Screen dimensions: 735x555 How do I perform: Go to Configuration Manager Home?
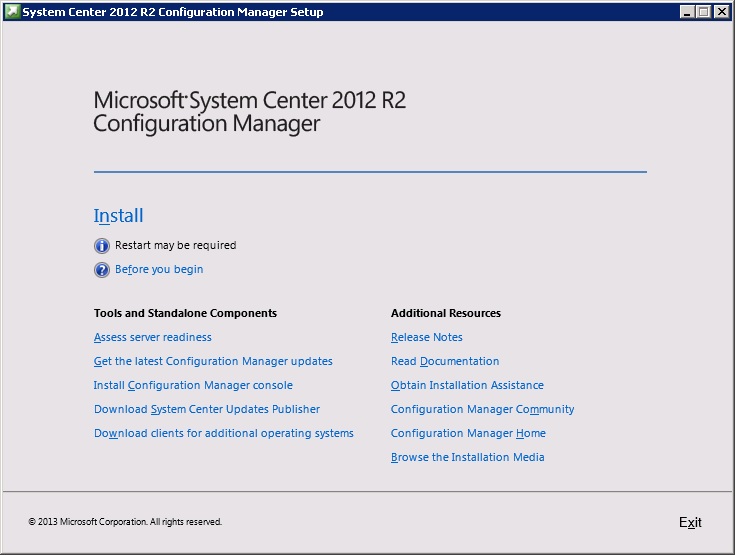[468, 434]
